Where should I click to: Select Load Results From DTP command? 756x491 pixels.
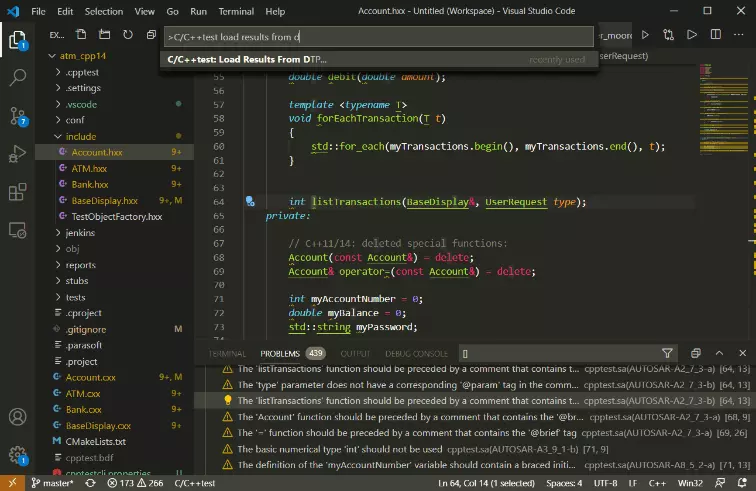[x=378, y=60]
